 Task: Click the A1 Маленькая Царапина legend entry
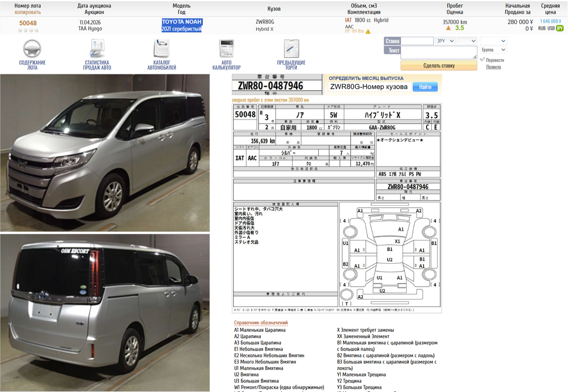pyautogui.click(x=260, y=330)
